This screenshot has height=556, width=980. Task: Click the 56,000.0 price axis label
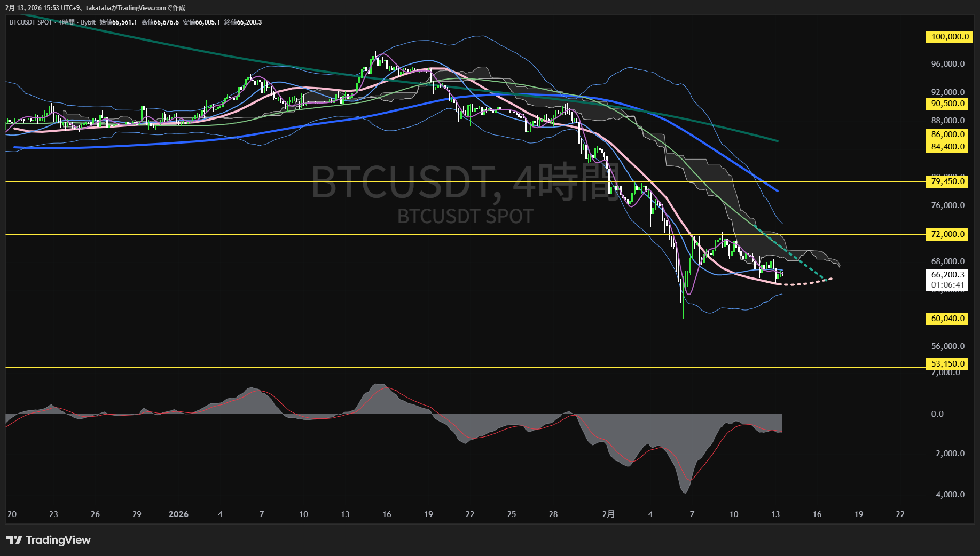pos(948,346)
